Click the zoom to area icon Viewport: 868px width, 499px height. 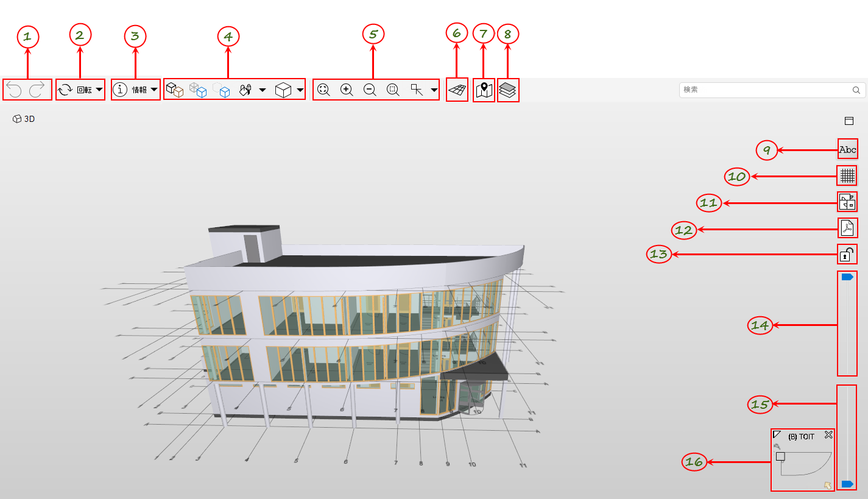tap(393, 90)
